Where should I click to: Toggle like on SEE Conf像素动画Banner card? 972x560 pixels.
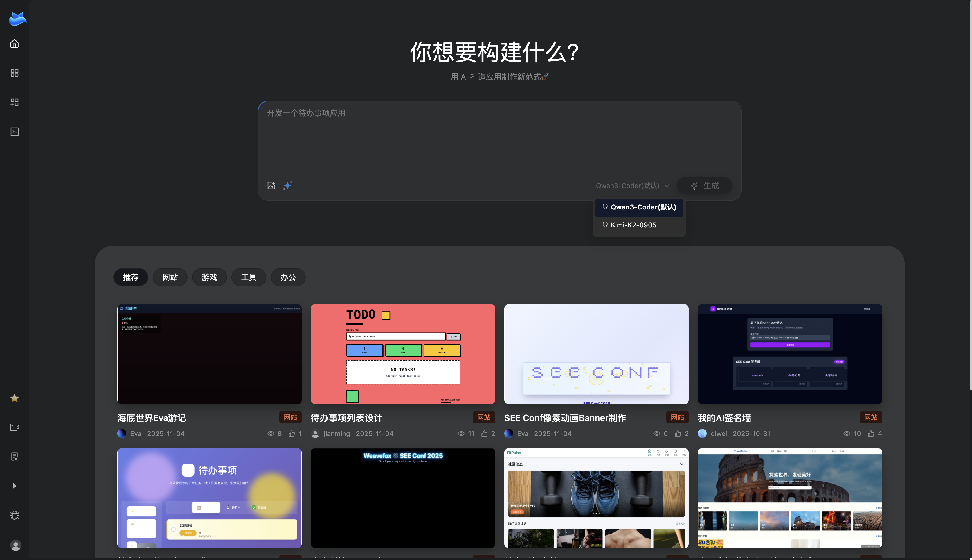[x=678, y=433]
